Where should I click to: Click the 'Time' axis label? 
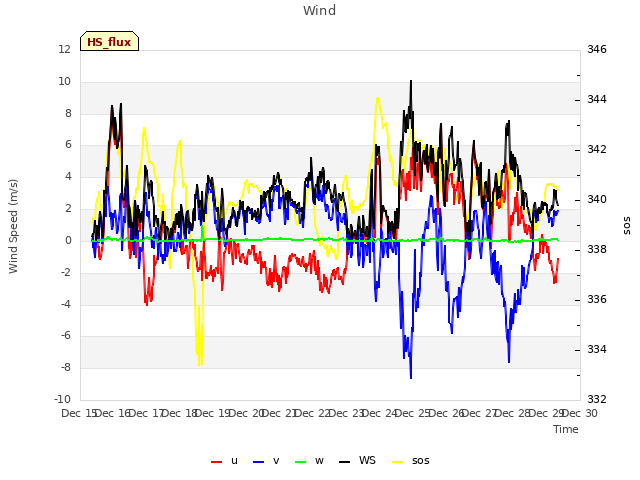click(566, 429)
